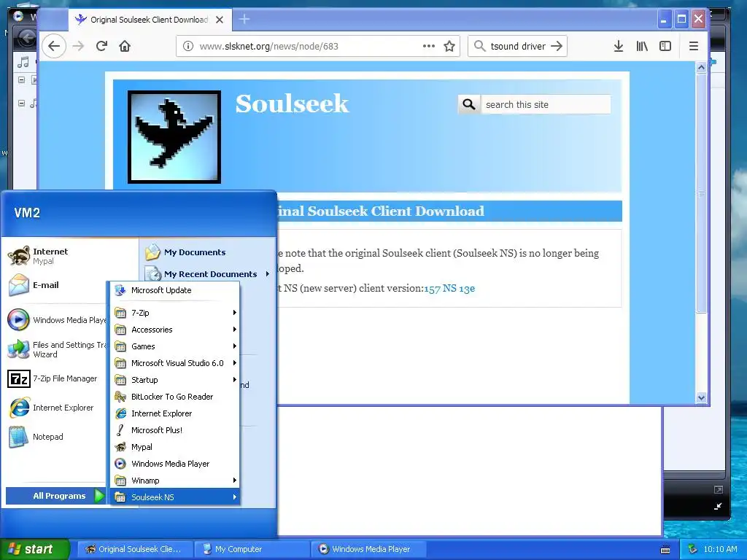Expand the Soulseek NS program folder
The height and width of the screenshot is (560, 747).
(175, 497)
